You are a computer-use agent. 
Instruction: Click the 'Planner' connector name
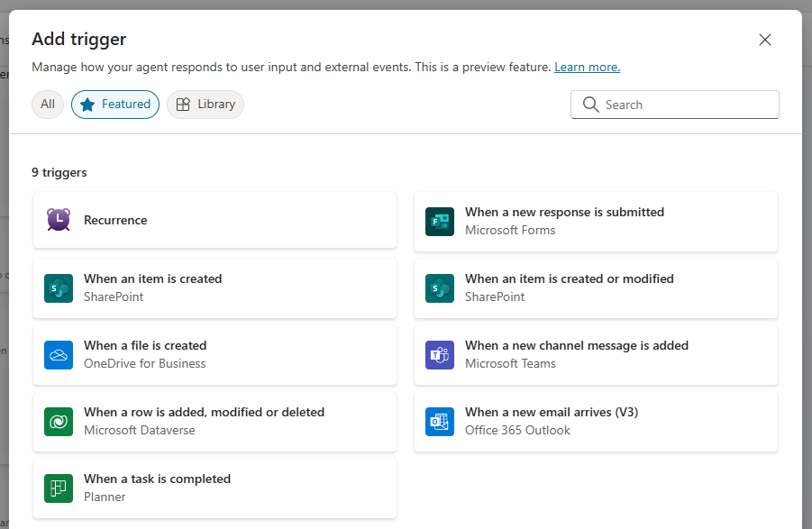(105, 497)
